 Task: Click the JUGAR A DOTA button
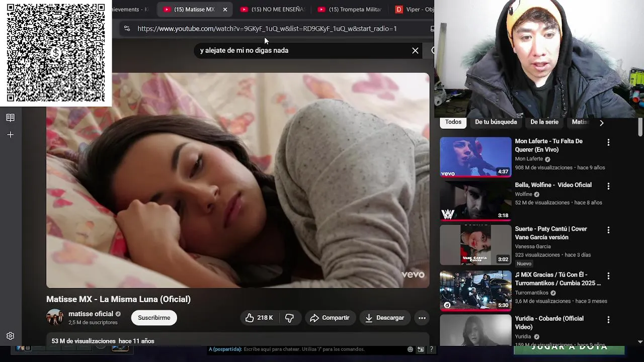tap(569, 348)
